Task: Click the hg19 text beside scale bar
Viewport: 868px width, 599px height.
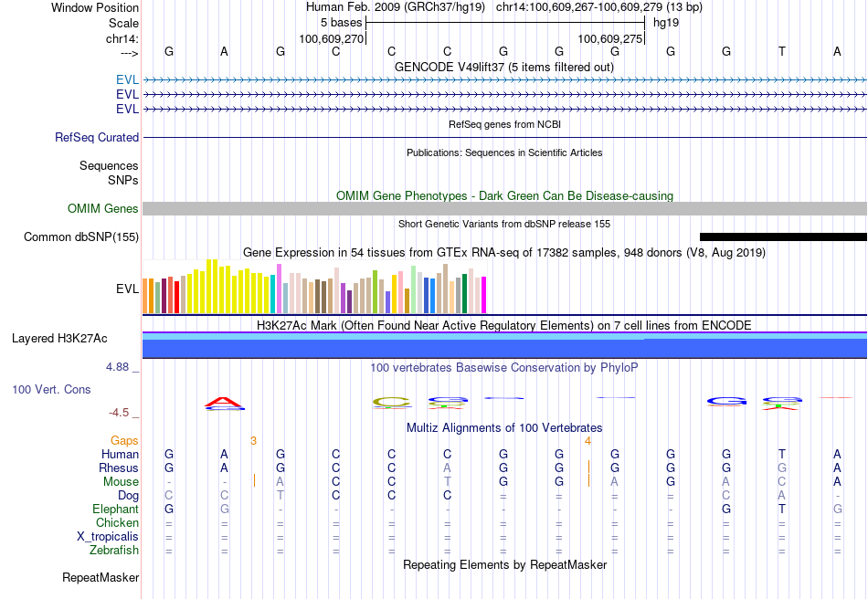Action: (666, 23)
